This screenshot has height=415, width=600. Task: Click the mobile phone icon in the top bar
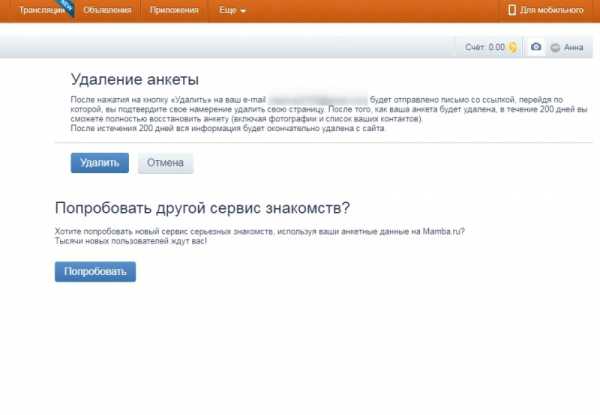pos(512,10)
